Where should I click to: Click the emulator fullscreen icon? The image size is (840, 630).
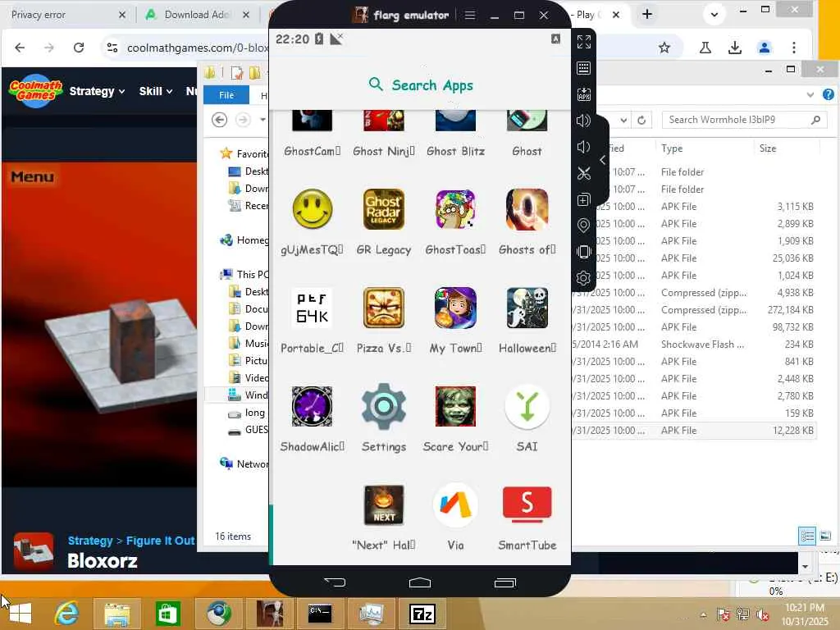coord(584,42)
